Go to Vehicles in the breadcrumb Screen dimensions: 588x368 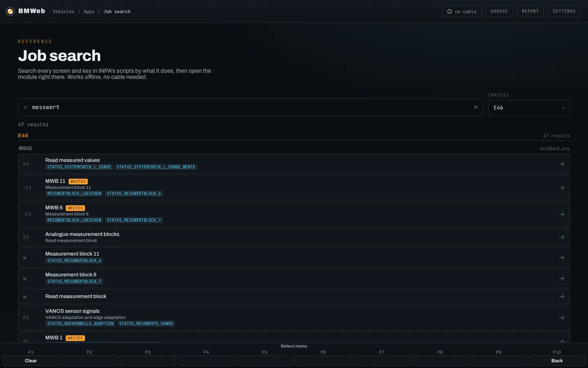64,11
